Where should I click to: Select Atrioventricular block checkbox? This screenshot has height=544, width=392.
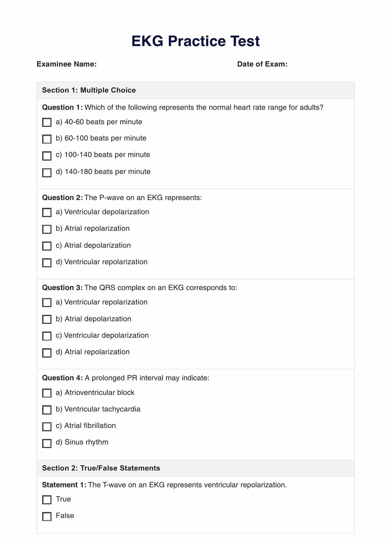click(47, 393)
